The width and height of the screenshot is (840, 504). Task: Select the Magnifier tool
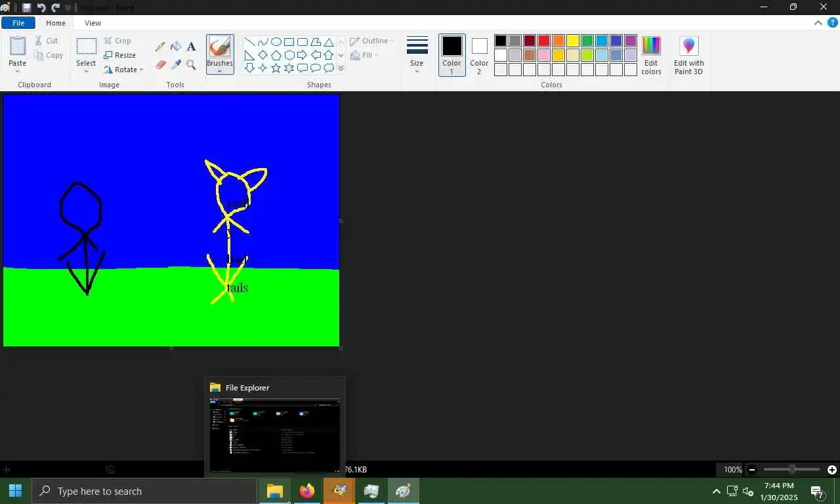(191, 64)
